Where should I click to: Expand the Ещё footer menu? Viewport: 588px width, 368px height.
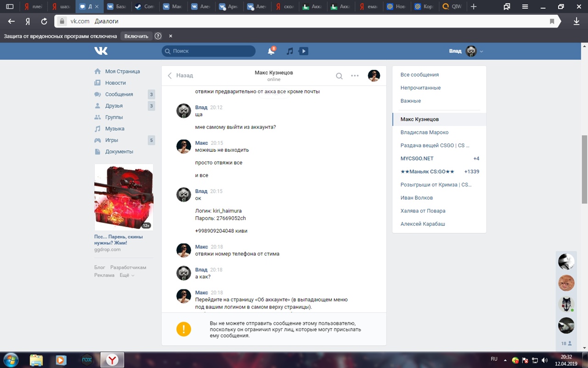coord(127,275)
